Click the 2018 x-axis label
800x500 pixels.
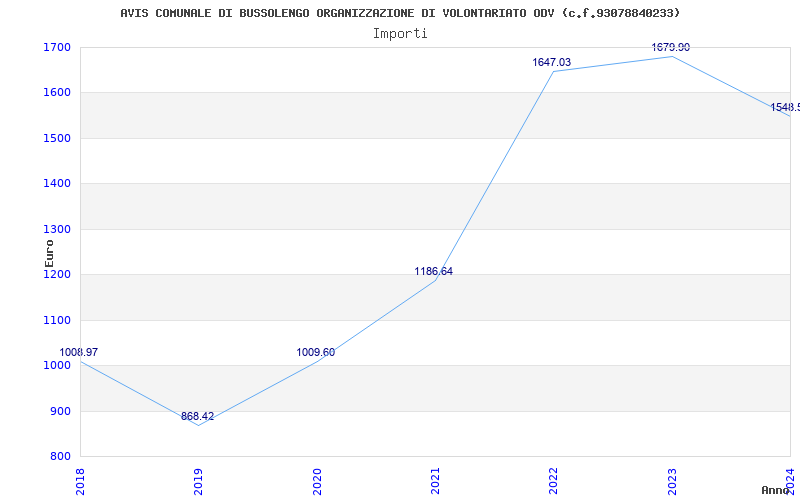point(80,481)
